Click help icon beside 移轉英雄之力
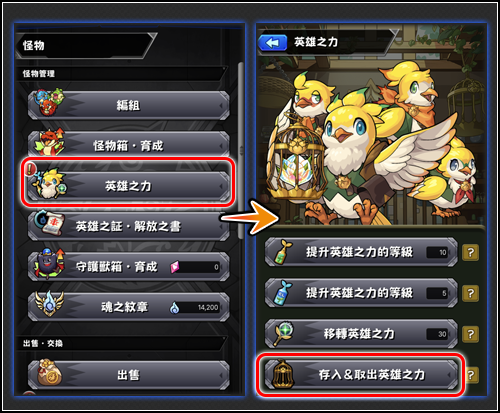Viewport: 500px width, 413px height. 470,334
